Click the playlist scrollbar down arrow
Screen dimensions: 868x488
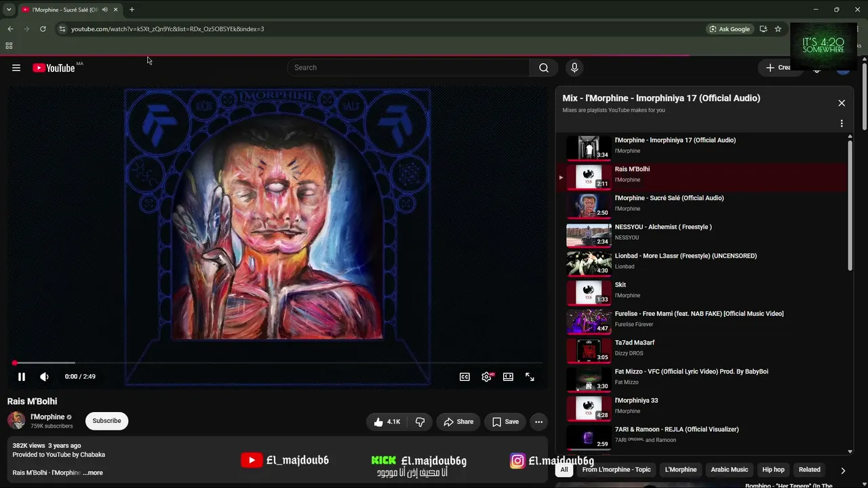click(x=850, y=451)
